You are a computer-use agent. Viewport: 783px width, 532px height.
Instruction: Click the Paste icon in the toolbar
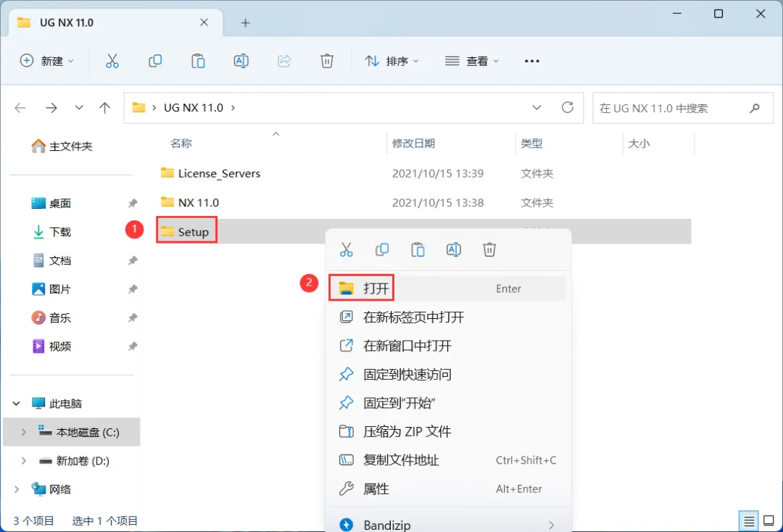(198, 61)
